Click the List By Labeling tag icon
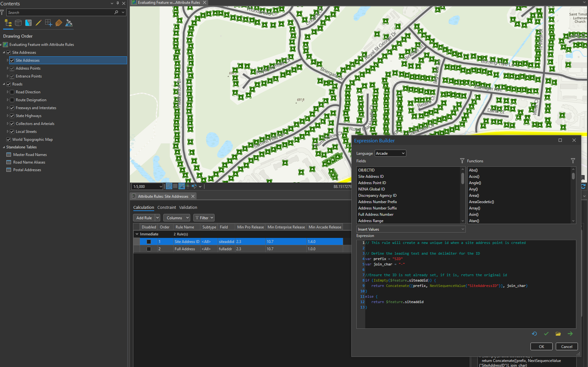The height and width of the screenshot is (367, 588). 59,23
